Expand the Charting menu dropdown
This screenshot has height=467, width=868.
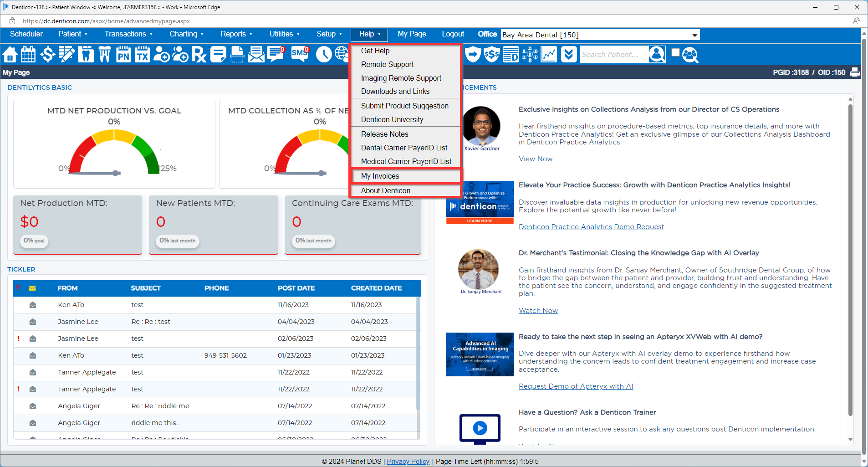point(186,34)
